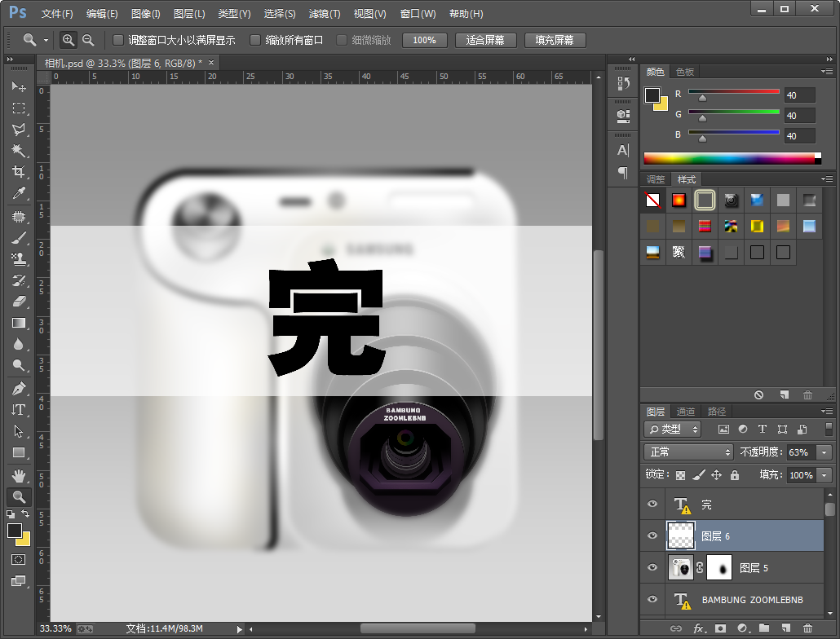Click the red slider handle for R

pos(702,99)
